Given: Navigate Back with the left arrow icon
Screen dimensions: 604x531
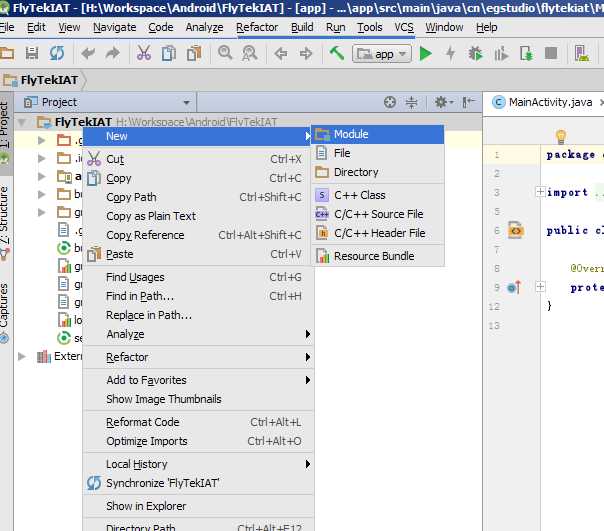Looking at the screenshot, I should (281, 54).
